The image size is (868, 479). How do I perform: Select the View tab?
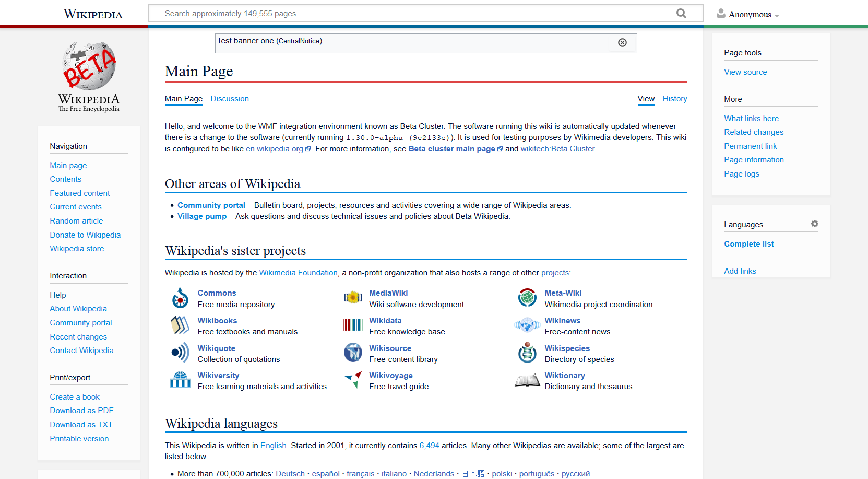(646, 99)
